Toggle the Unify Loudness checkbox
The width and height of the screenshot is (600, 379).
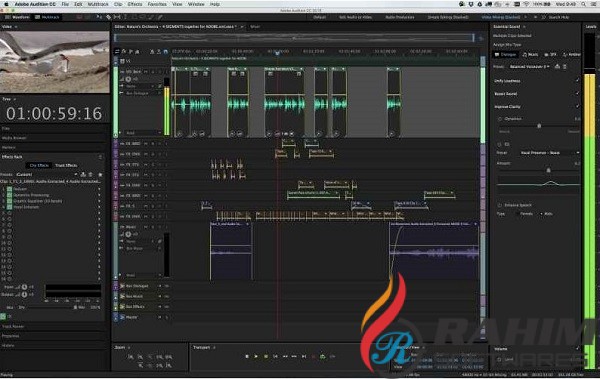[x=577, y=81]
